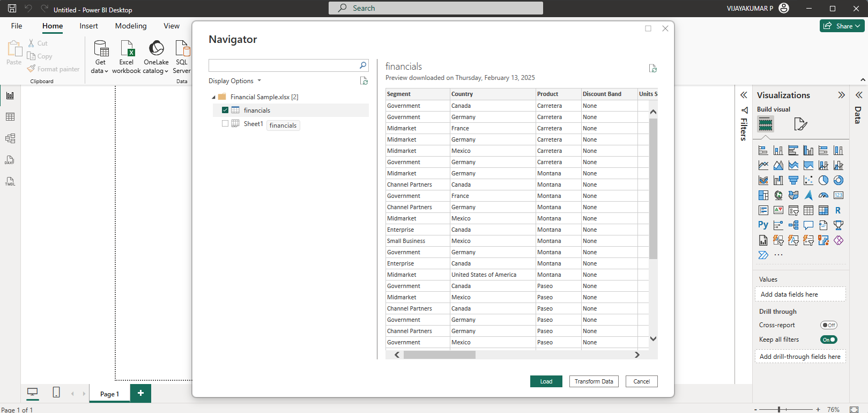
Task: Toggle the Cross-report switch on
Action: [828, 325]
